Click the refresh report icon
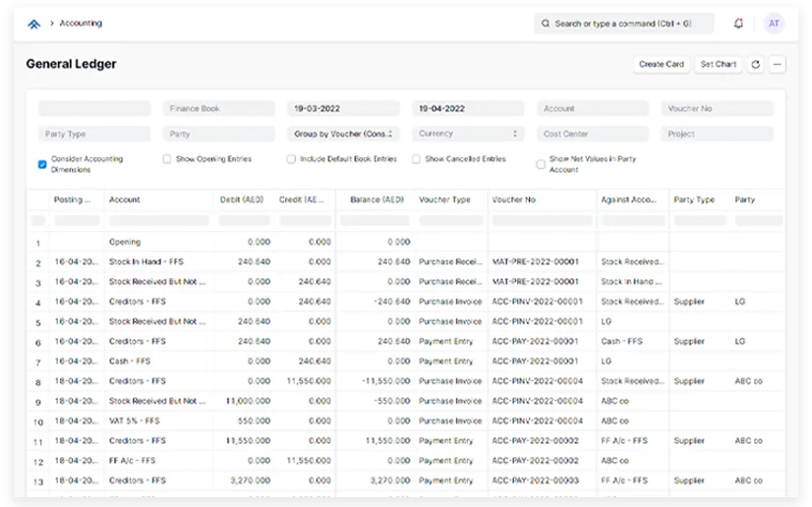Image resolution: width=812 pixels, height=507 pixels. pos(755,65)
